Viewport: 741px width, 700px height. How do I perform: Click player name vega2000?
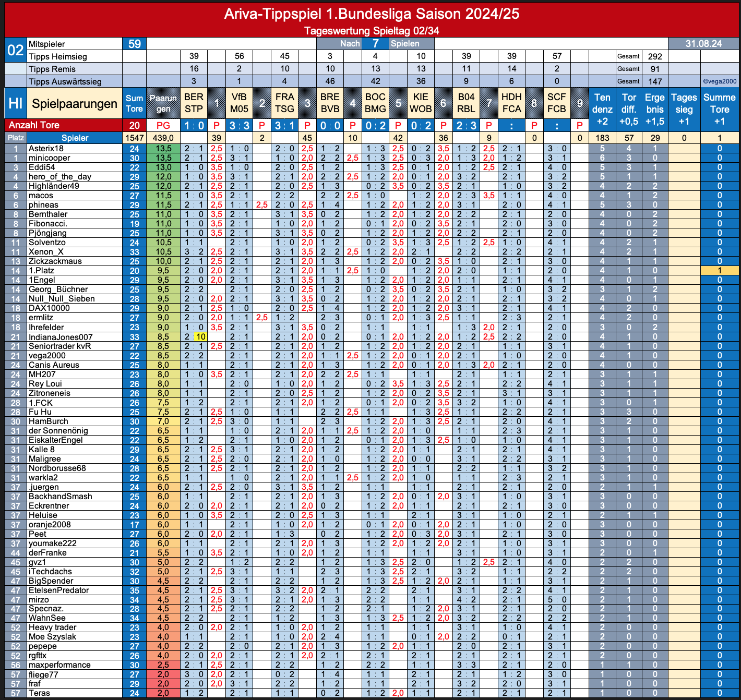pos(47,356)
